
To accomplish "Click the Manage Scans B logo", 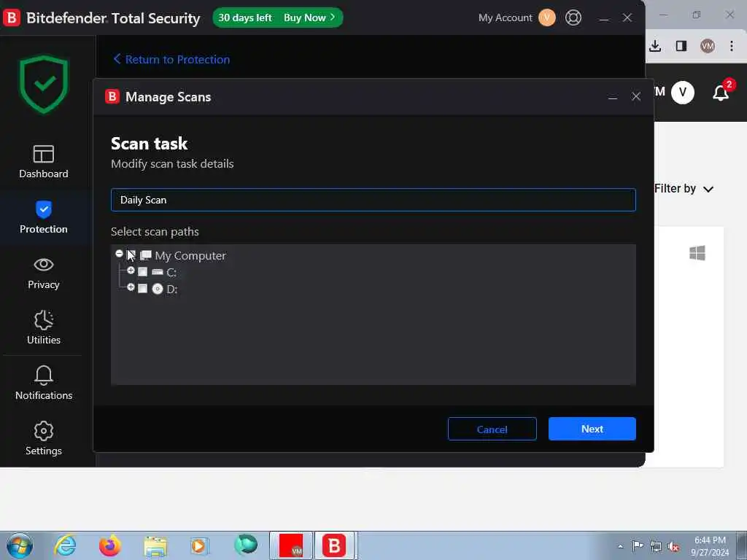I will [x=112, y=97].
